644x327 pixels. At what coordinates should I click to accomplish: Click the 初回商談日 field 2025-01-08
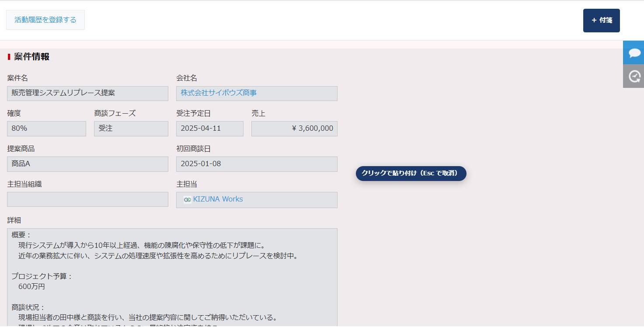click(x=257, y=164)
